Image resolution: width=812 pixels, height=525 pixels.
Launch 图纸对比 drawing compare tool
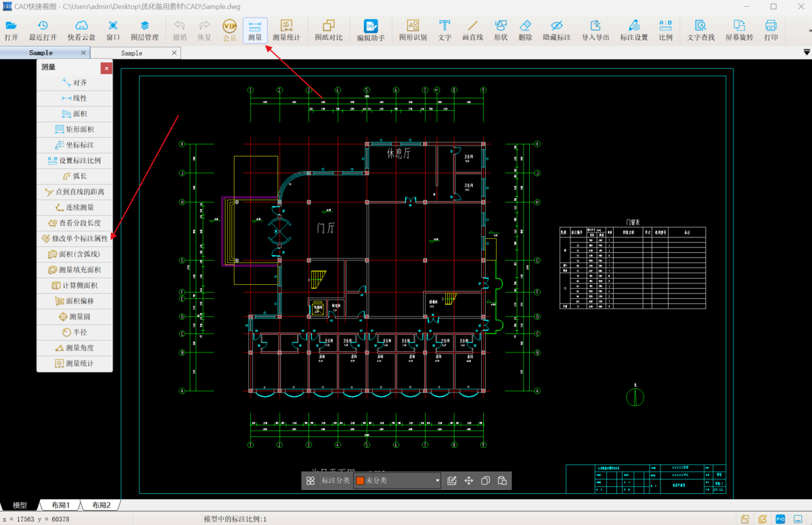click(x=329, y=30)
